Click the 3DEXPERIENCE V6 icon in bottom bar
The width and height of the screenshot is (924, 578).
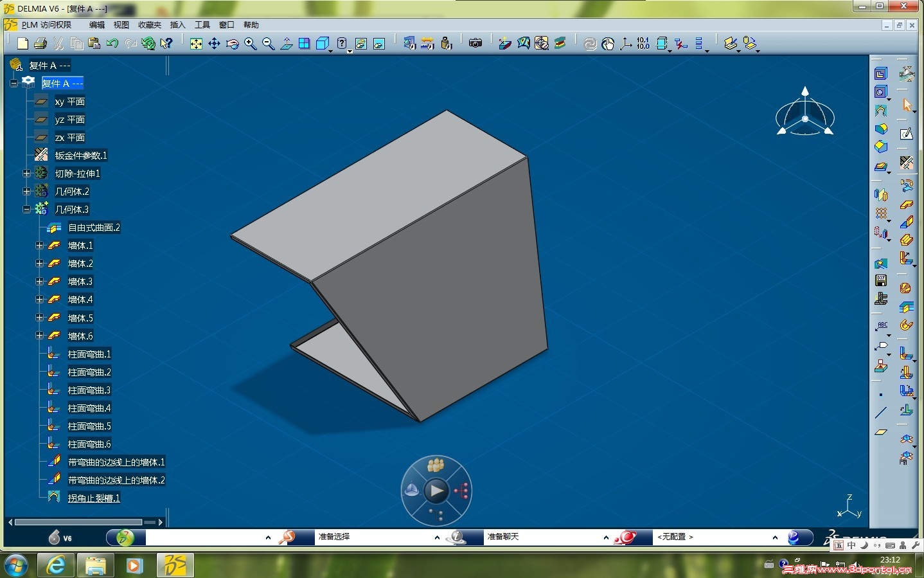62,537
